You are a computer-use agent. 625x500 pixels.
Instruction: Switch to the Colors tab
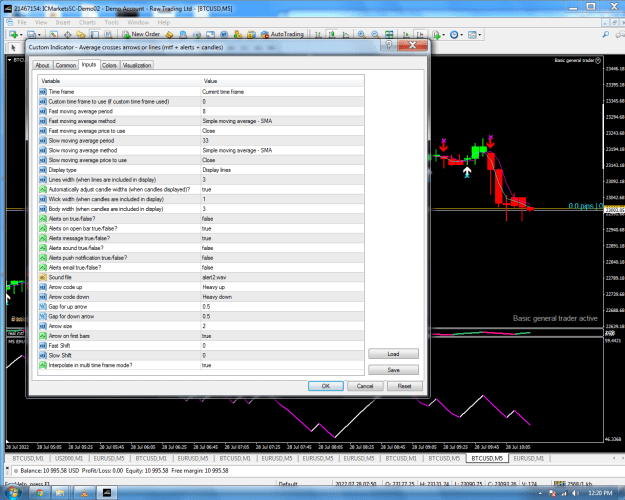pos(109,65)
